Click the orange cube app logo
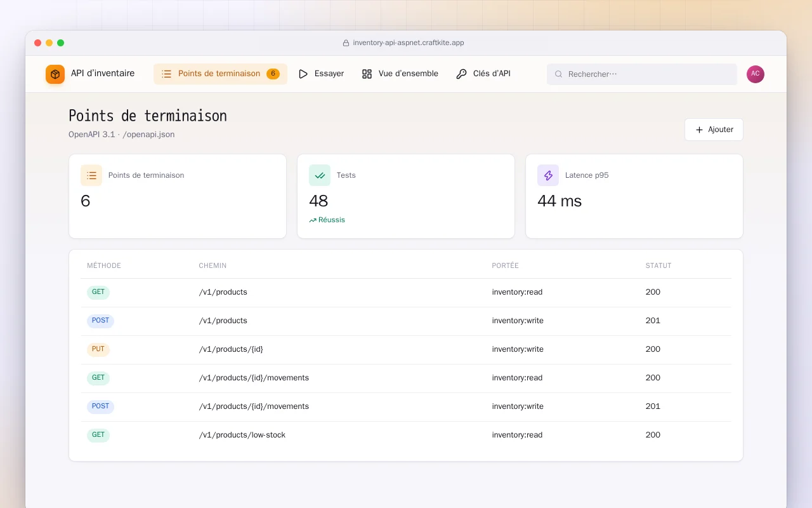 click(x=55, y=74)
